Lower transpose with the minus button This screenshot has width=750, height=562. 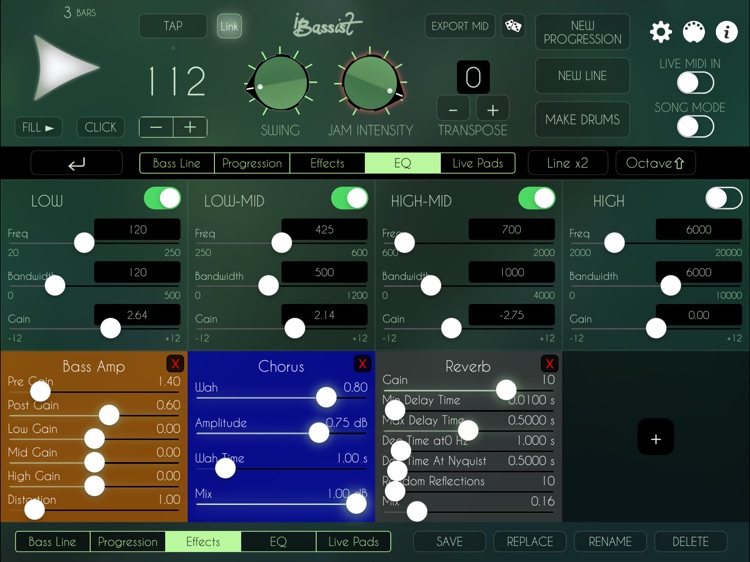click(452, 110)
